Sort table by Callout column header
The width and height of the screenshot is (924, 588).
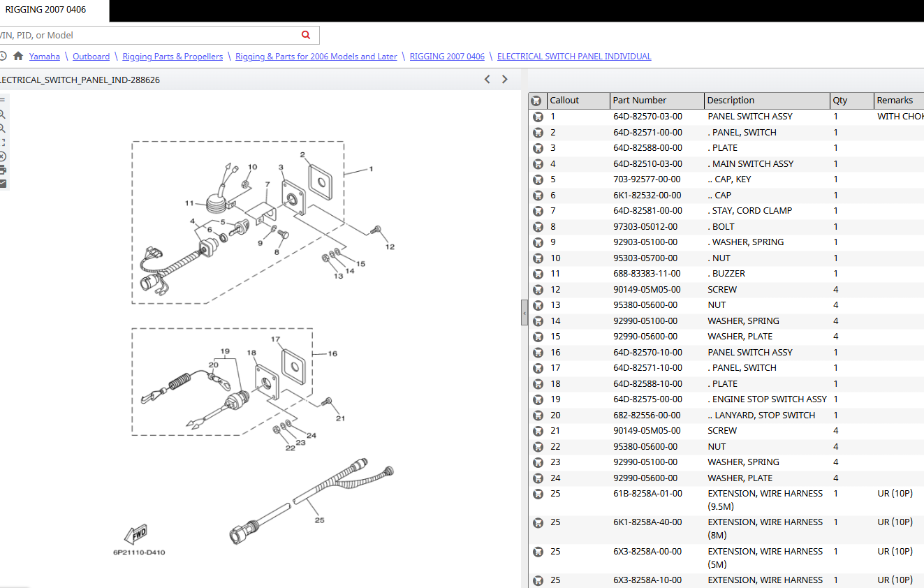[577, 101]
